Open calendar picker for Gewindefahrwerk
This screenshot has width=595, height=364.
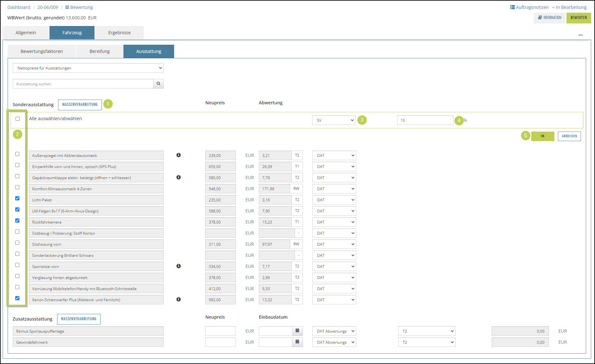pos(297,342)
